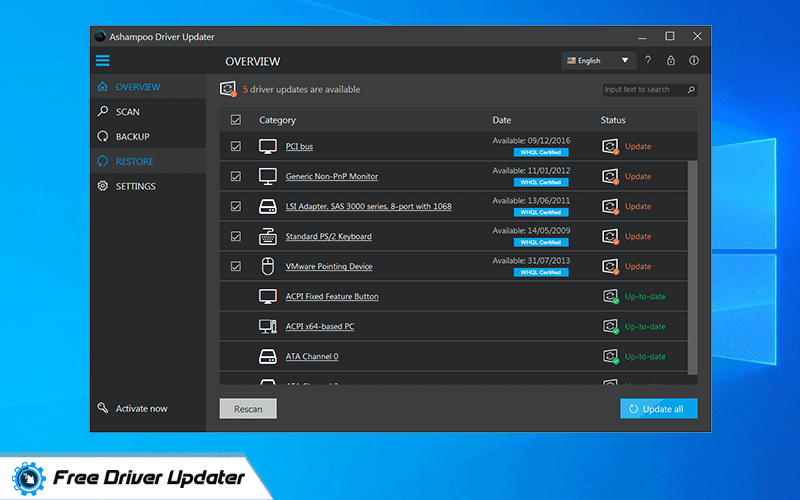
Task: Click the update status icon for PCI bus
Action: coord(610,146)
